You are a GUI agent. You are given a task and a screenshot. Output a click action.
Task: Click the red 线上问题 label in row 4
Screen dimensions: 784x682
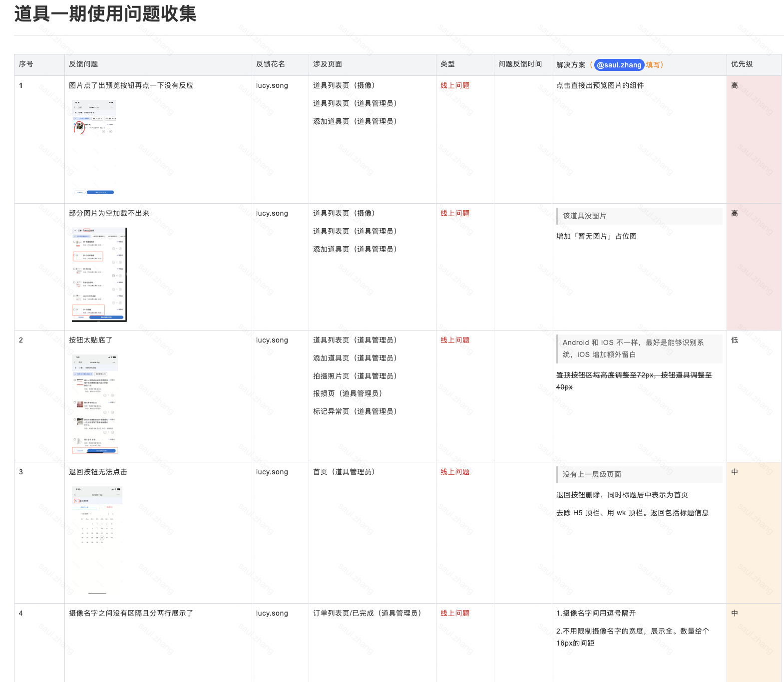click(455, 613)
